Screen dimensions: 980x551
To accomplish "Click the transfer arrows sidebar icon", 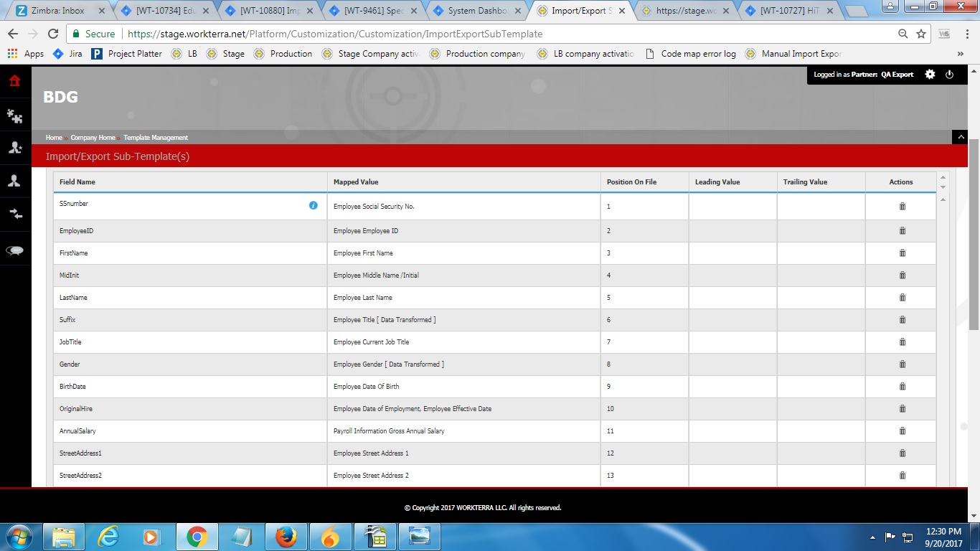I will 14,214.
